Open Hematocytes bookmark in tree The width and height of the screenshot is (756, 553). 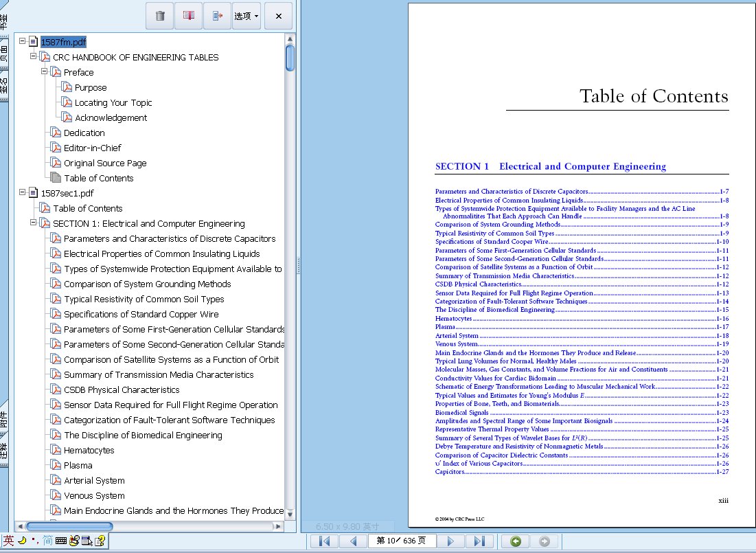pos(89,450)
